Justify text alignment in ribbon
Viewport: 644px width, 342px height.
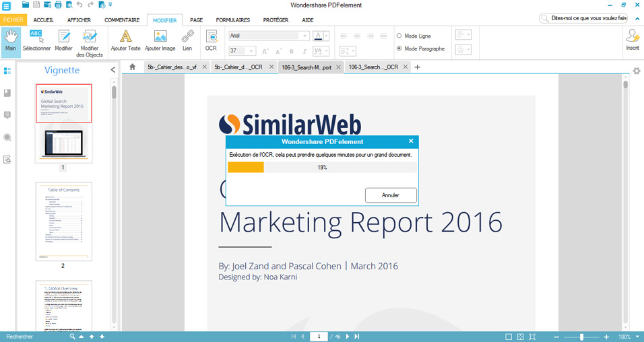[383, 36]
